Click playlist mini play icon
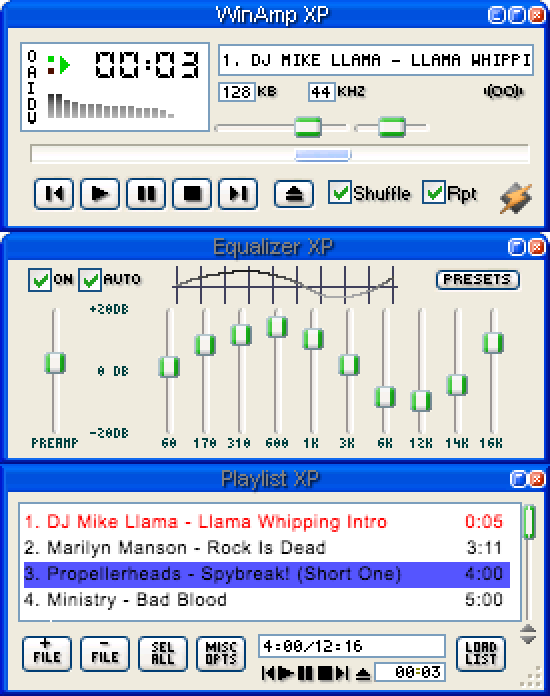Viewport: 550px width, 696px height. [x=285, y=673]
